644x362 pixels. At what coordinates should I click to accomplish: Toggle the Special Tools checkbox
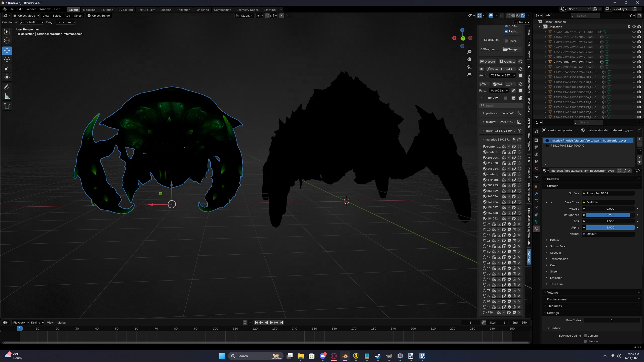click(506, 41)
